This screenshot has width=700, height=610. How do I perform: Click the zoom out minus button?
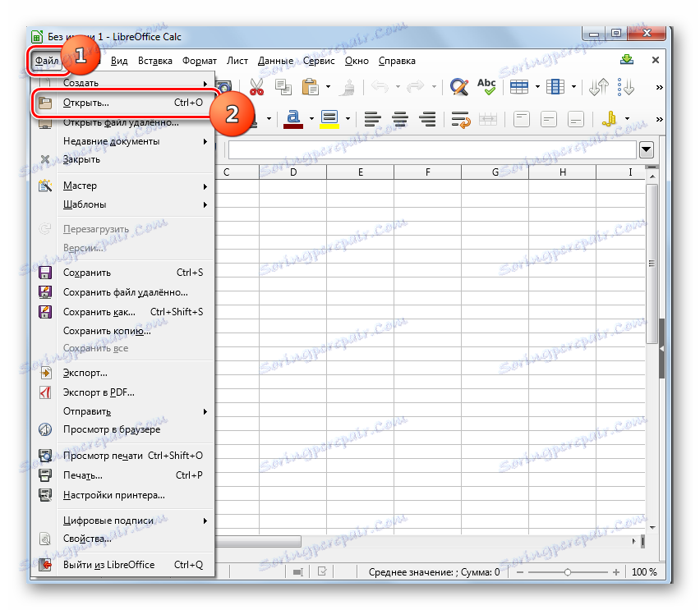pyautogui.click(x=519, y=572)
